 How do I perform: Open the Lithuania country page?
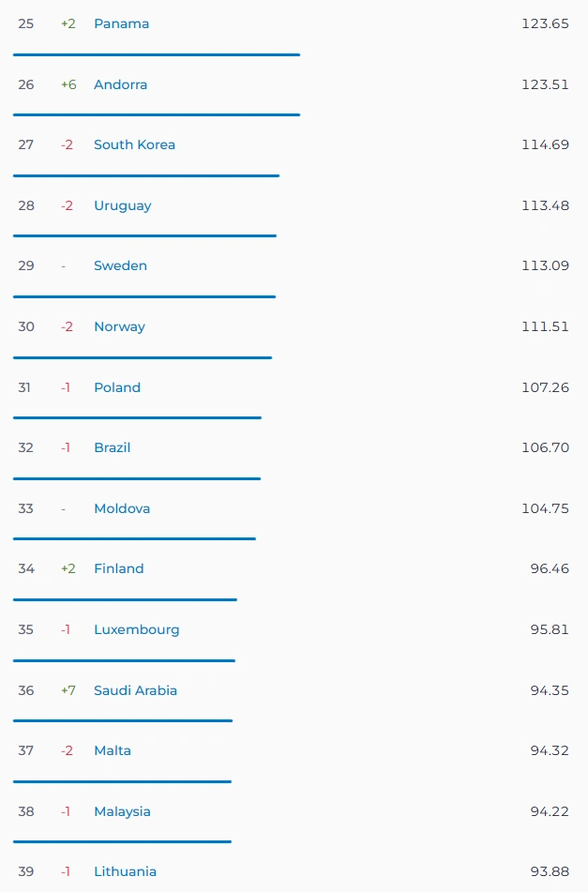click(125, 871)
